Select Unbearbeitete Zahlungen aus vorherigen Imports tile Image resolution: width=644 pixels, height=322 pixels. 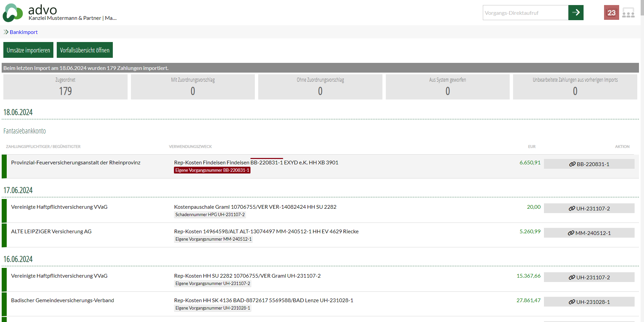click(x=575, y=87)
